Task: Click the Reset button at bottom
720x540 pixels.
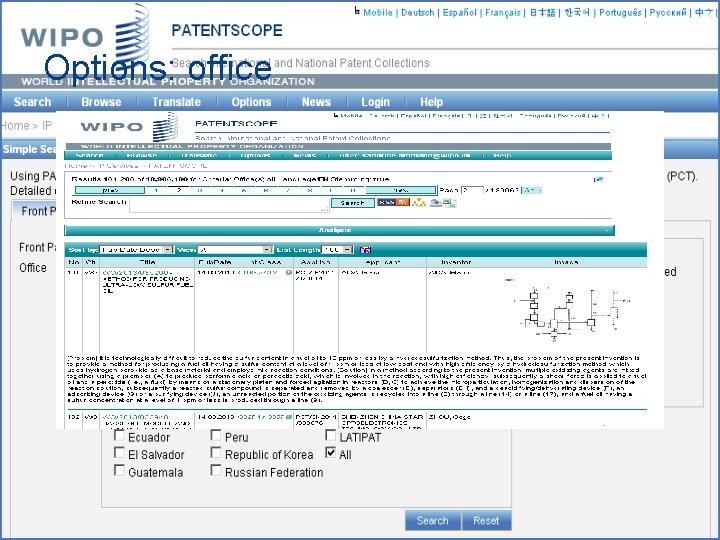Action: [486, 520]
